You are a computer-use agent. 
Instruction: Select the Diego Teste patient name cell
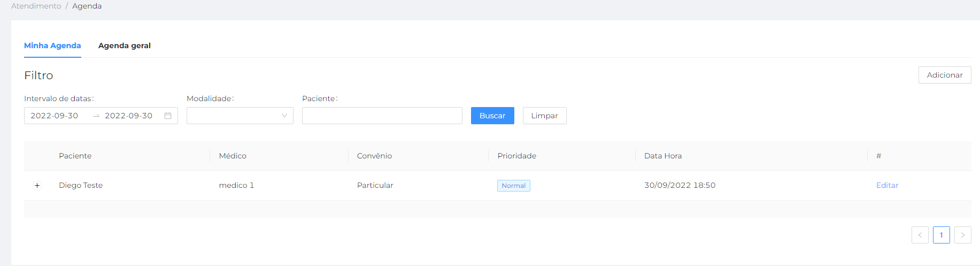[x=81, y=185]
